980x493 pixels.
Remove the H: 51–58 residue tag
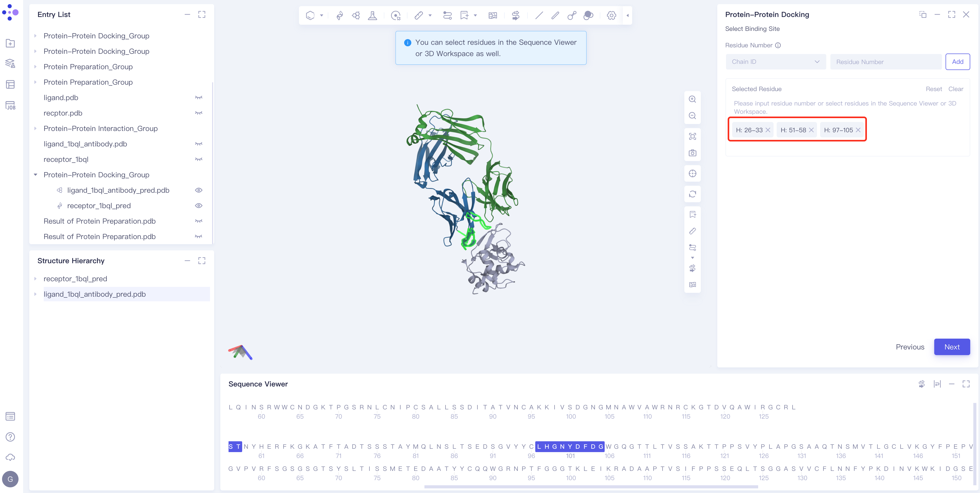pyautogui.click(x=811, y=130)
